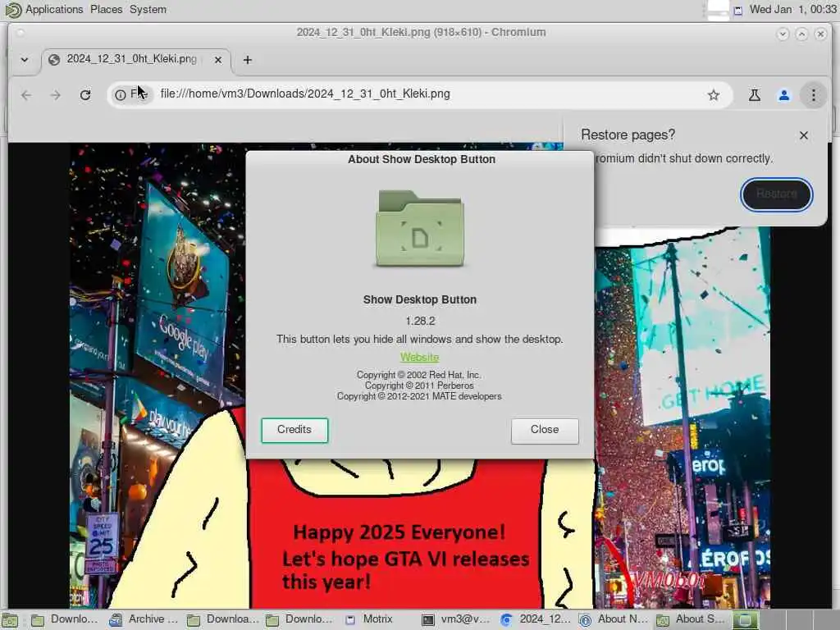Click the address bar file URL
840x630 pixels.
[305, 94]
